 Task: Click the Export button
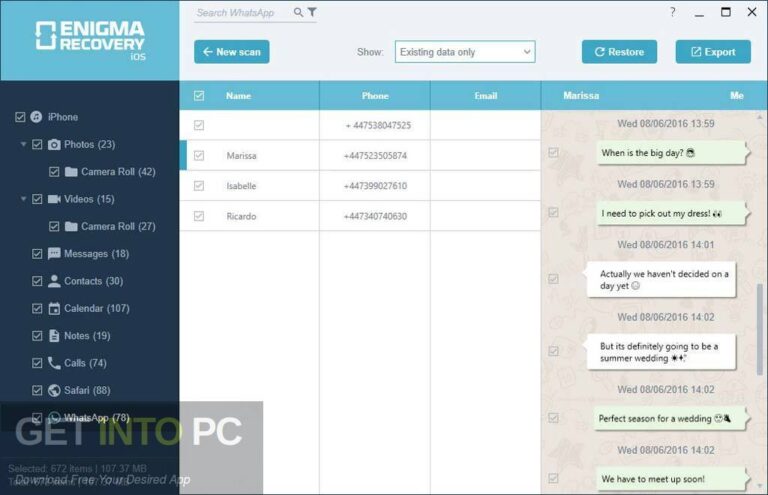(713, 52)
